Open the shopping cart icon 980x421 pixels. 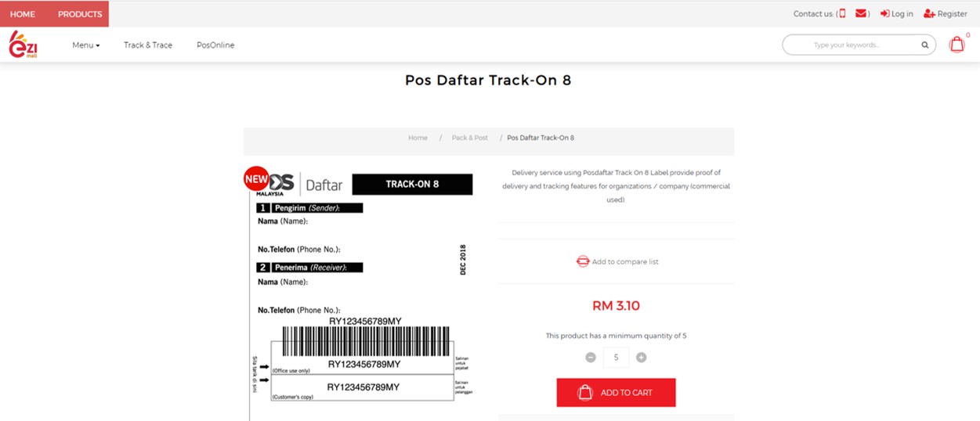point(956,45)
